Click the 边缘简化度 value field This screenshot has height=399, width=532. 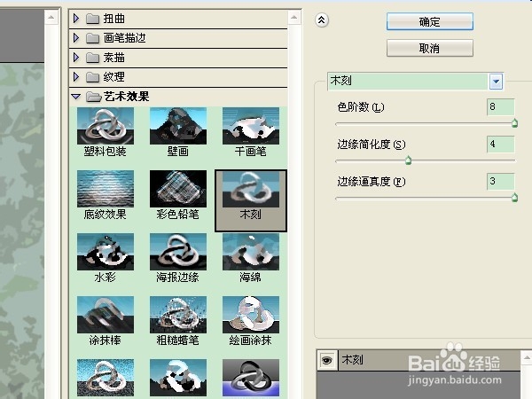(x=500, y=145)
